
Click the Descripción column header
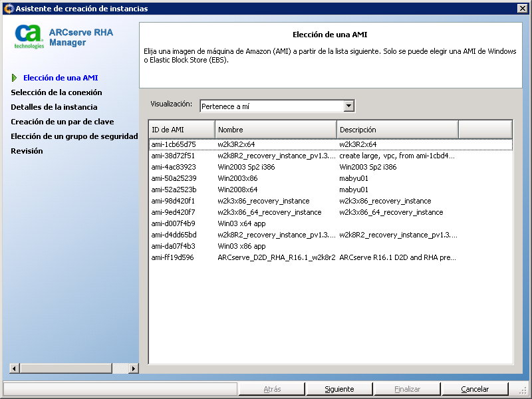click(397, 130)
